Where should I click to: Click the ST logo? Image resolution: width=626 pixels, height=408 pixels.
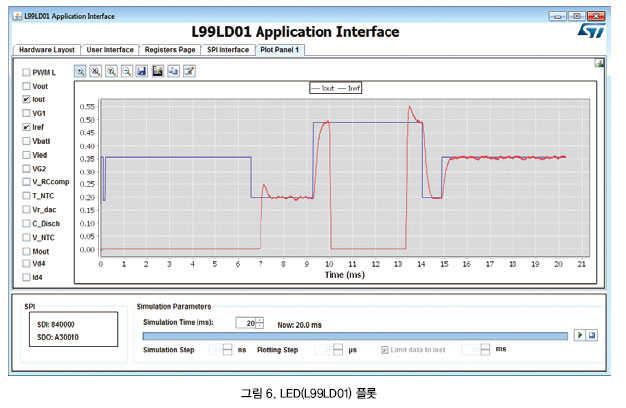pyautogui.click(x=592, y=30)
